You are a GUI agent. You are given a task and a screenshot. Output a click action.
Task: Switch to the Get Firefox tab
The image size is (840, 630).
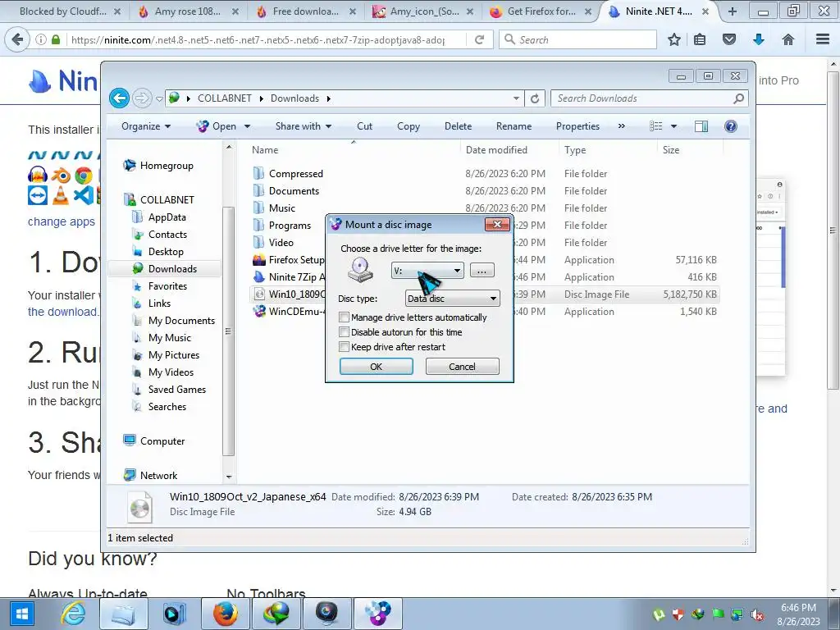click(541, 11)
